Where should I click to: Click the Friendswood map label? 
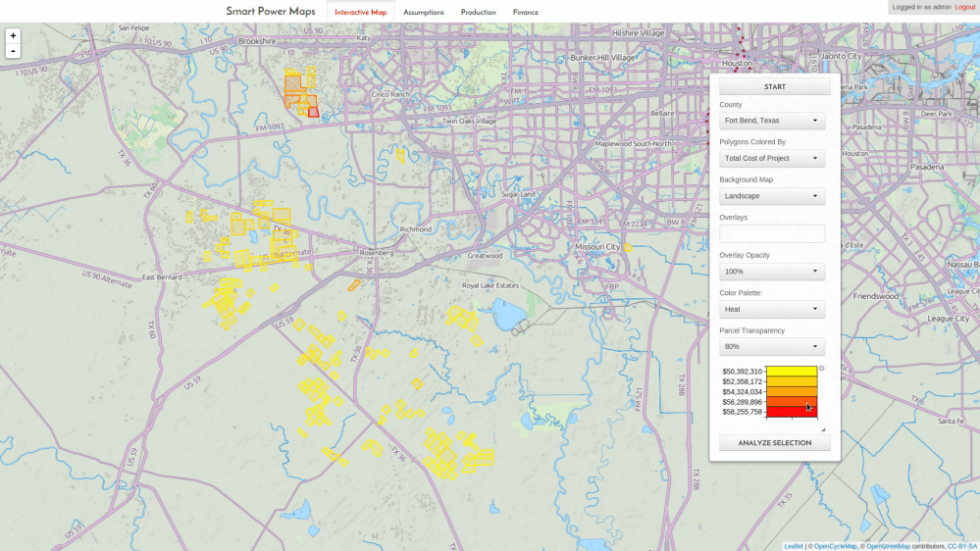pos(876,296)
